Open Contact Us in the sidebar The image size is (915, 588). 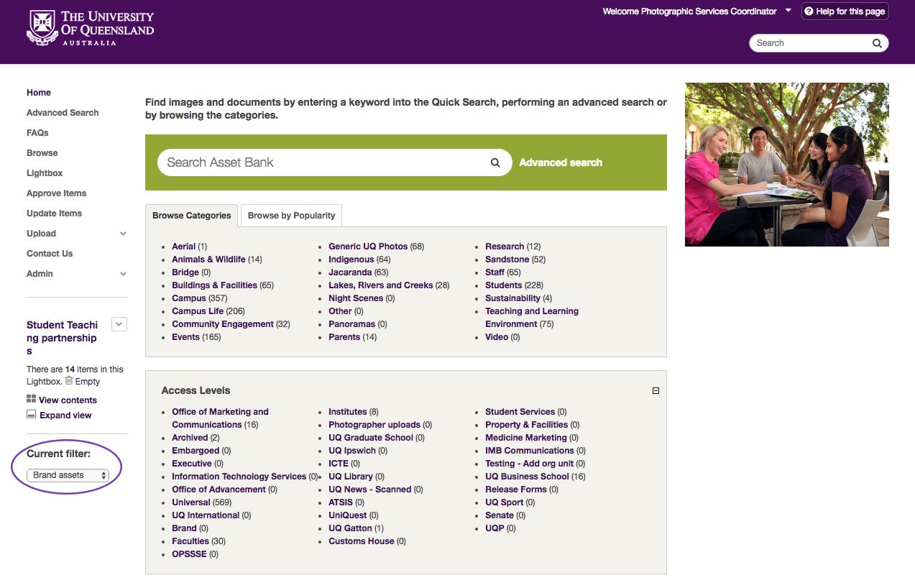pos(50,254)
